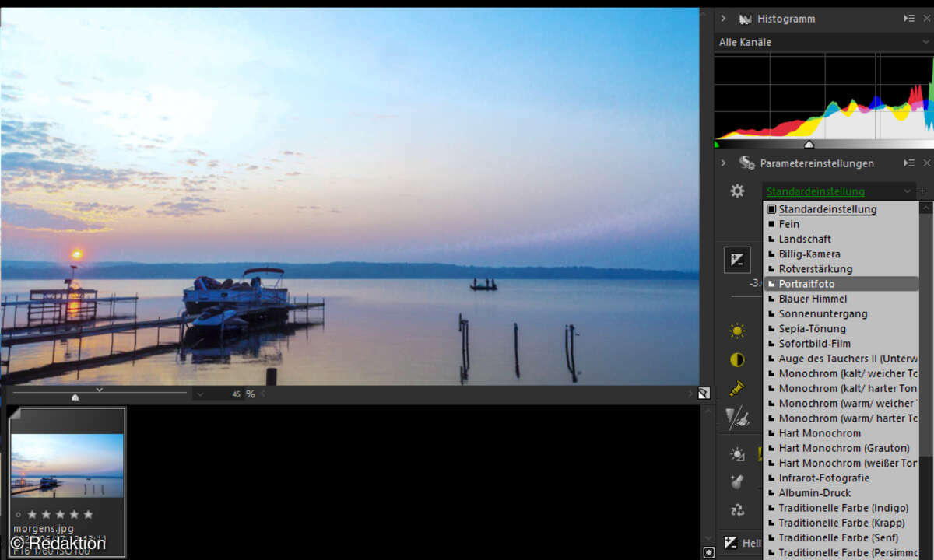This screenshot has width=934, height=560.
Task: Click the preset list scrollbar up arrow
Action: click(x=925, y=208)
